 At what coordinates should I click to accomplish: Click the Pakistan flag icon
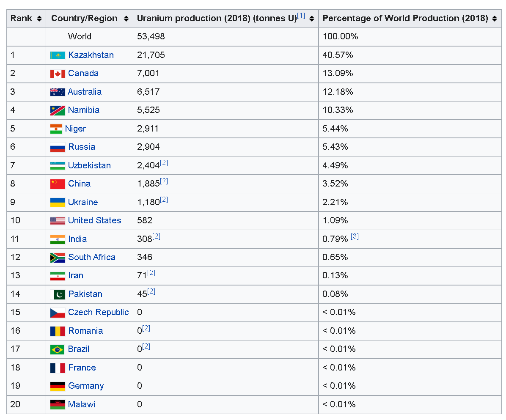[58, 294]
